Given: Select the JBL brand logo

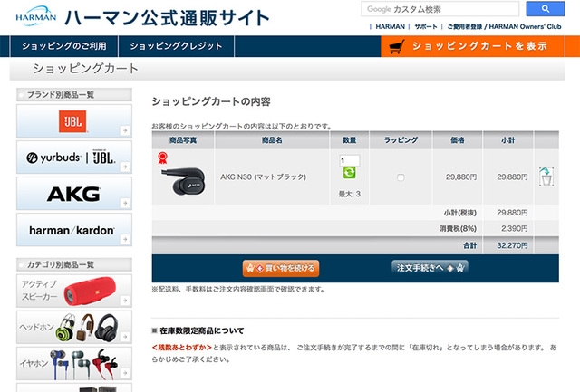Looking at the screenshot, I should pyautogui.click(x=72, y=121).
